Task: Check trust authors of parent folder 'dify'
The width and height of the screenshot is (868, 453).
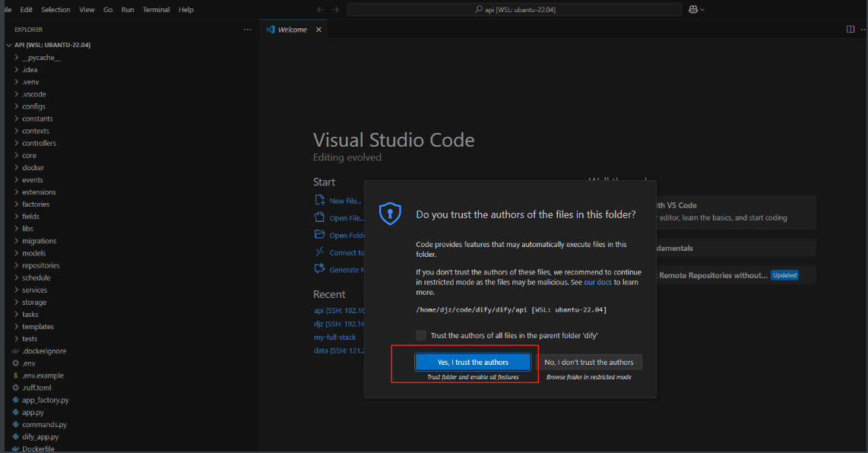Action: click(x=421, y=335)
